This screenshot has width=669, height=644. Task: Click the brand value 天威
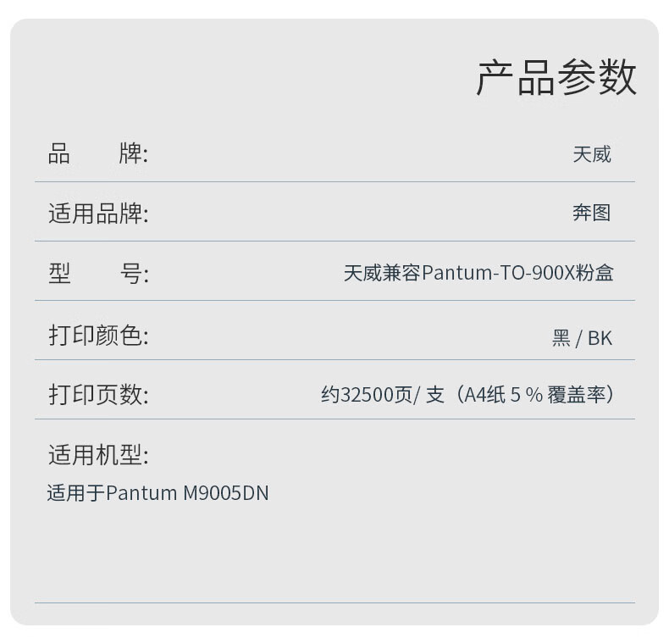(592, 154)
